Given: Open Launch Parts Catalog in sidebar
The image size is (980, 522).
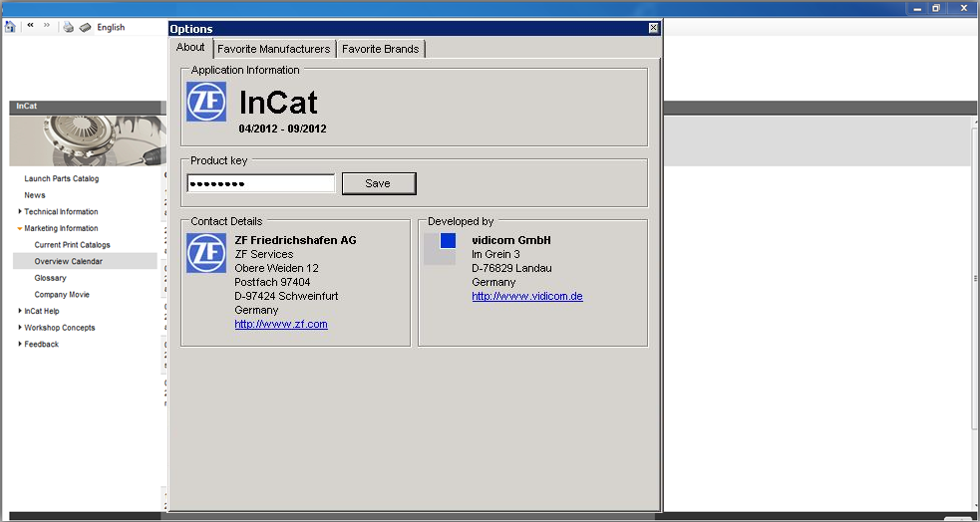Looking at the screenshot, I should [61, 178].
